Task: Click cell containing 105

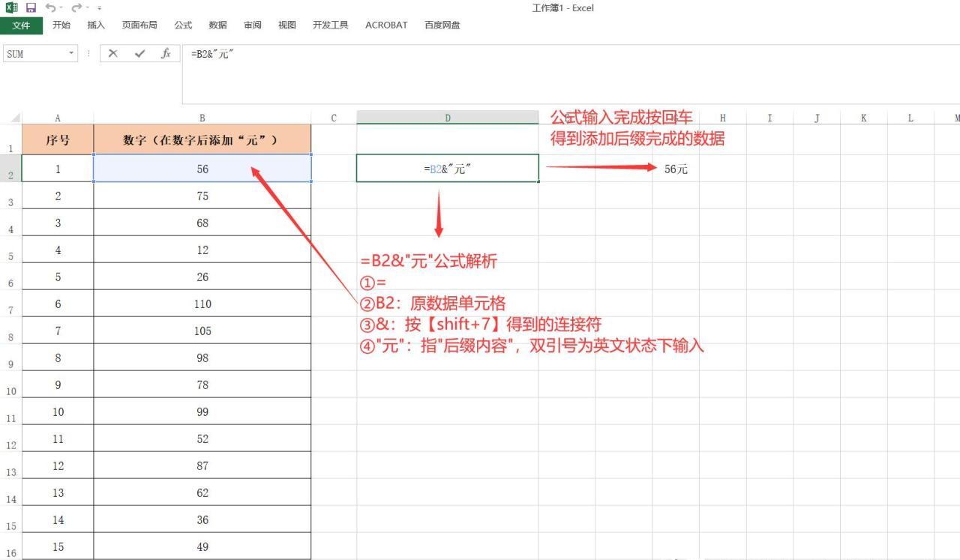Action: click(202, 331)
